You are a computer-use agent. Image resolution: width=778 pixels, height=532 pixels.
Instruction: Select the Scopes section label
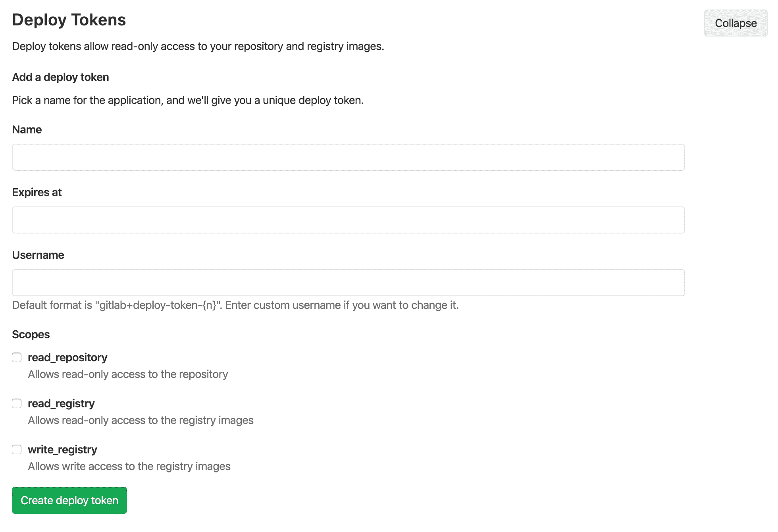coord(31,334)
